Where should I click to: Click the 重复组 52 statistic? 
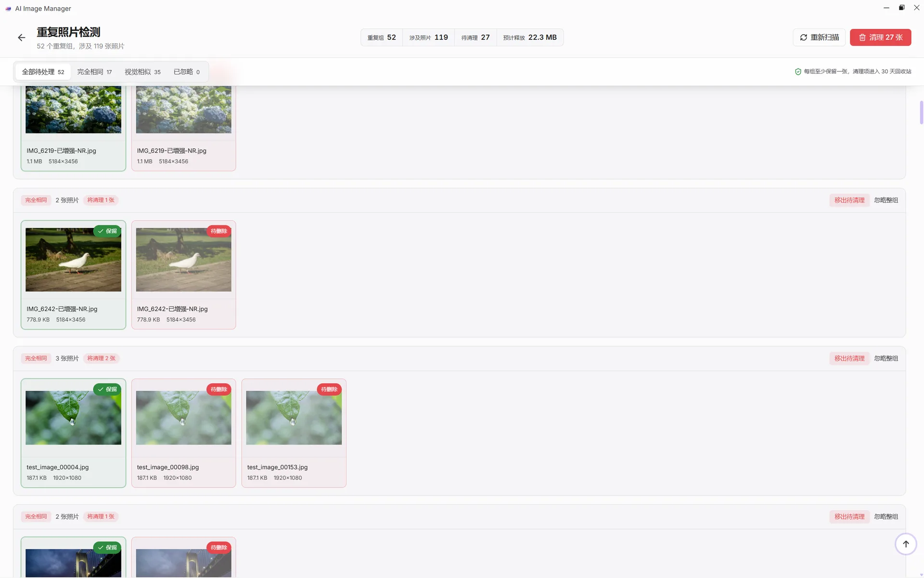click(x=382, y=38)
